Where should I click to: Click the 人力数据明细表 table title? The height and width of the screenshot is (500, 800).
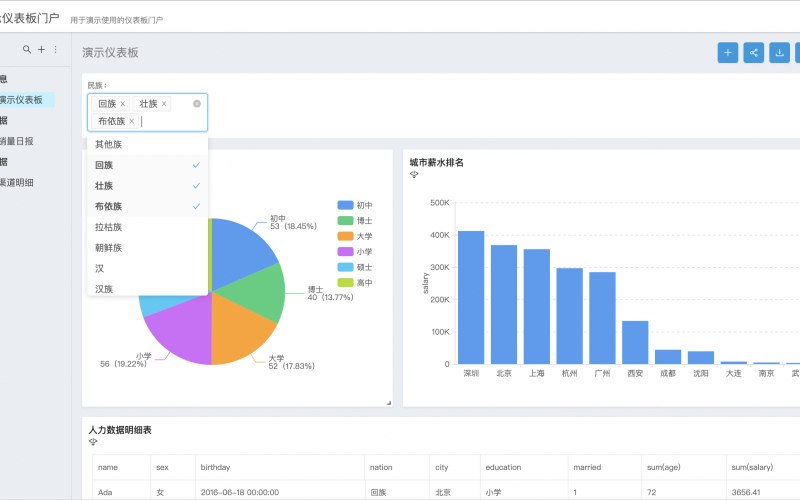click(x=120, y=430)
